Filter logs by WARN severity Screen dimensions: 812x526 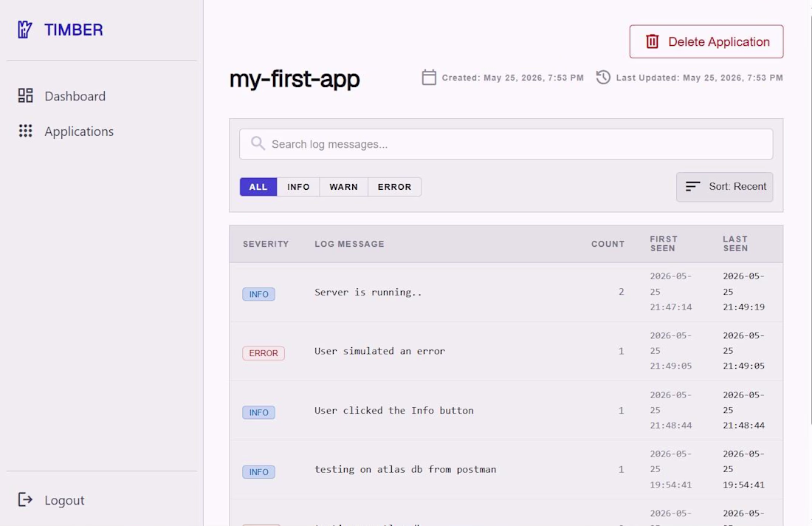pyautogui.click(x=343, y=187)
